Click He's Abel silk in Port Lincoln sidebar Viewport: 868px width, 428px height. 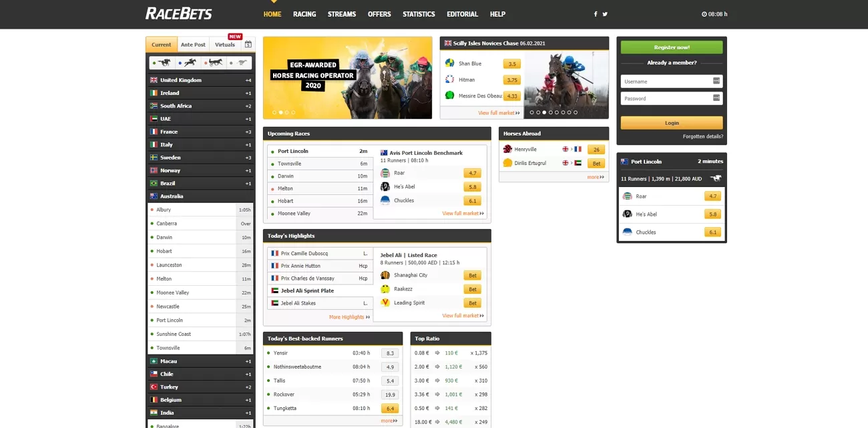pos(627,214)
